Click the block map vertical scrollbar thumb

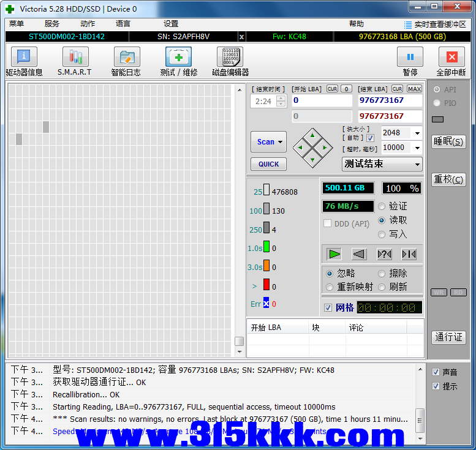(x=239, y=341)
